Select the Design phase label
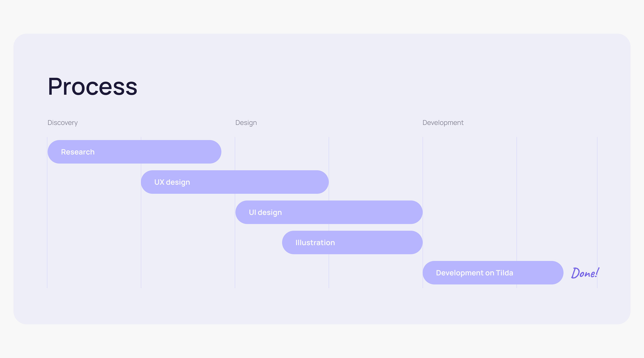644x358 pixels. tap(246, 122)
